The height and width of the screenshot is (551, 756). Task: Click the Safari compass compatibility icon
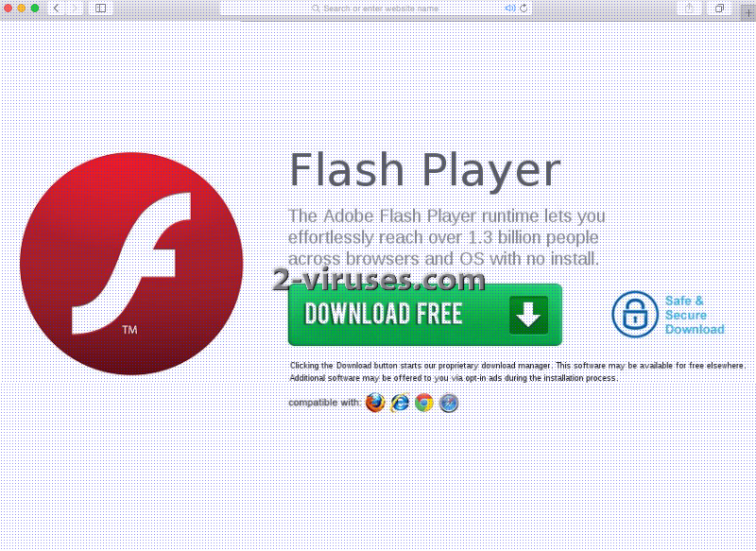pos(449,403)
